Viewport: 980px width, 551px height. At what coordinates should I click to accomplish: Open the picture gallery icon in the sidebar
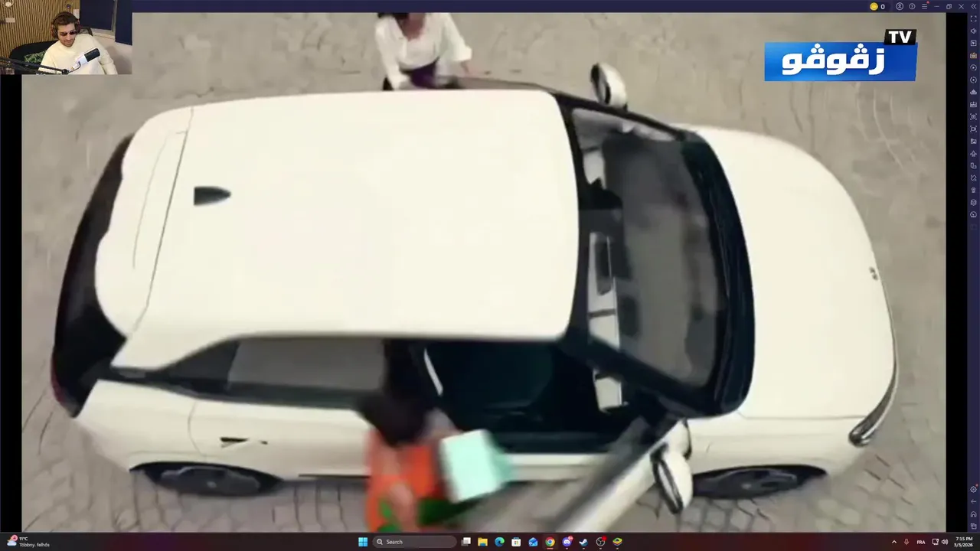point(973,141)
